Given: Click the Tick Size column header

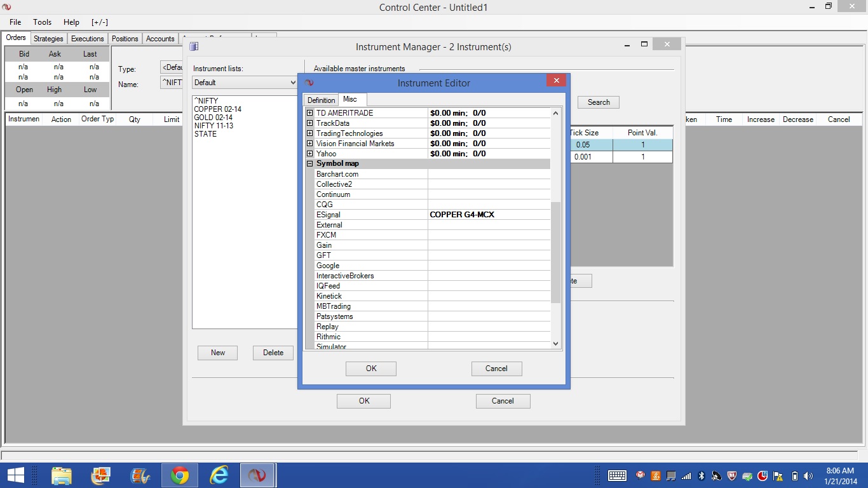Looking at the screenshot, I should [584, 133].
